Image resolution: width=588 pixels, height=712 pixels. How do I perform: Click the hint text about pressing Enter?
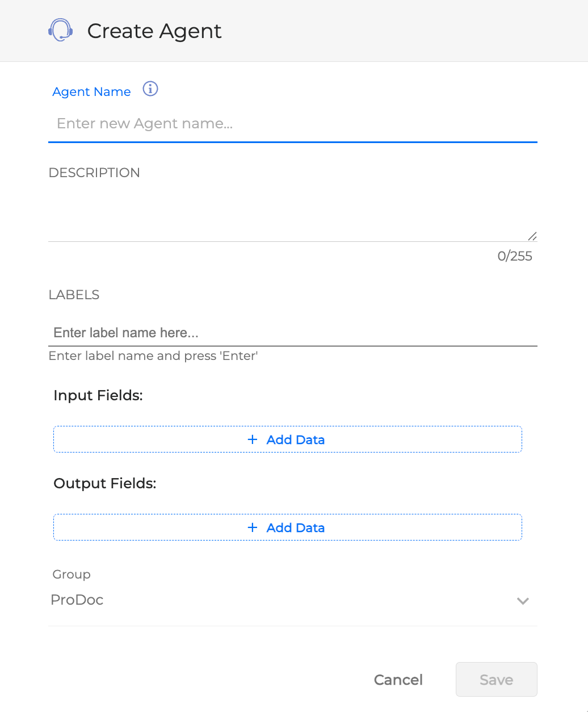click(153, 356)
